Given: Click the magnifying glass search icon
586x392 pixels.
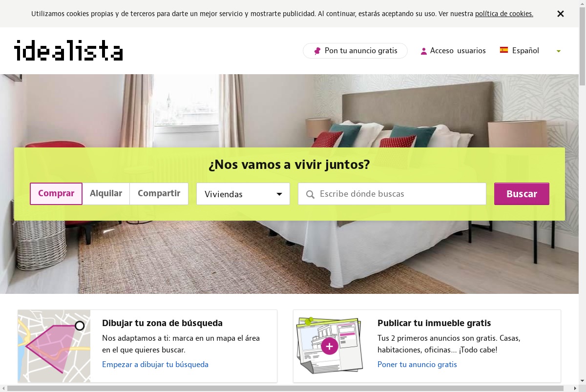Looking at the screenshot, I should point(310,194).
